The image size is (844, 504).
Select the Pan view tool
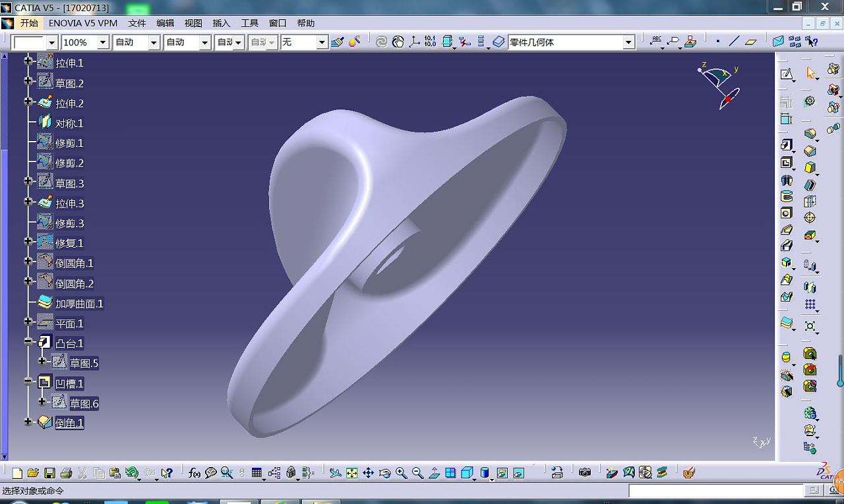pos(369,473)
